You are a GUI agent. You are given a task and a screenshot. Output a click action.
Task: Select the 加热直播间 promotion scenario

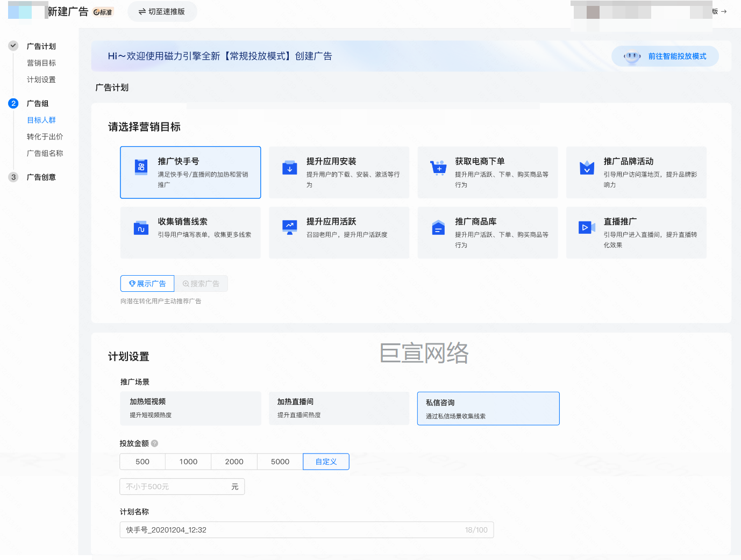click(339, 408)
